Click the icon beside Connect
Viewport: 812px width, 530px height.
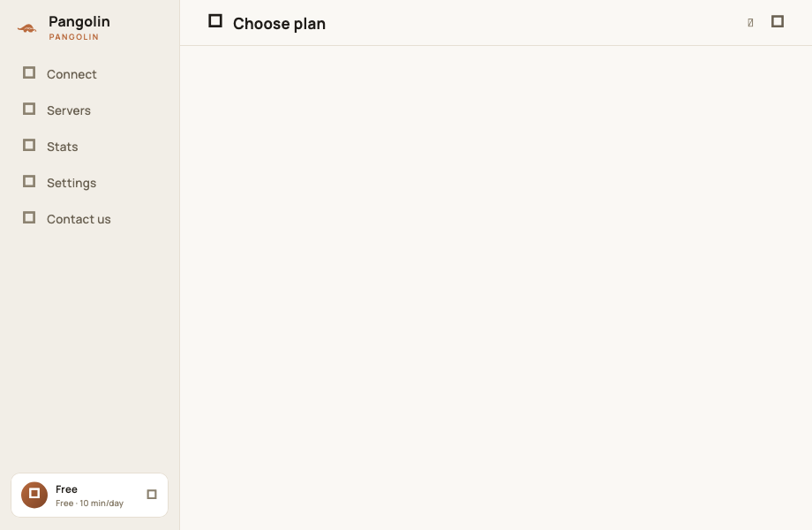pos(29,73)
